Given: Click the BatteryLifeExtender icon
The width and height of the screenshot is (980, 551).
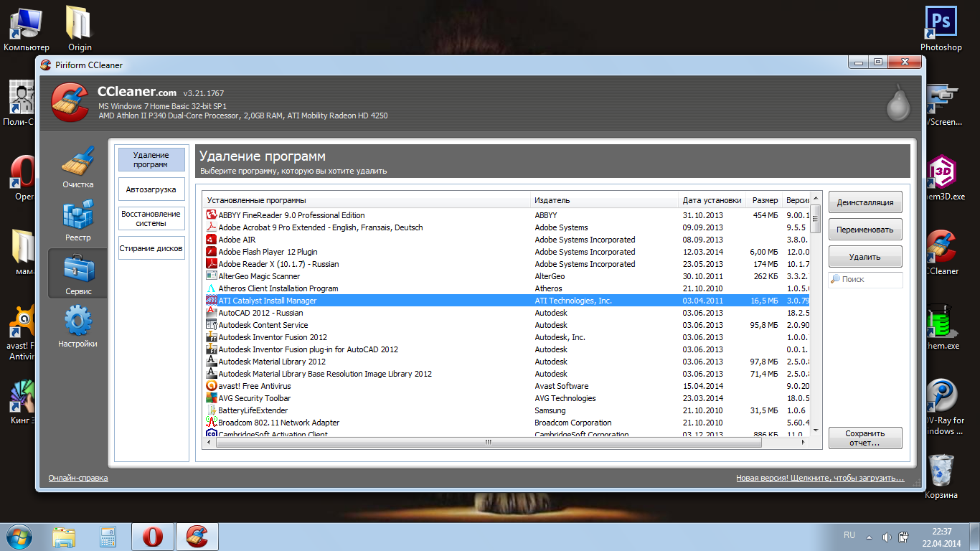Looking at the screenshot, I should point(212,410).
